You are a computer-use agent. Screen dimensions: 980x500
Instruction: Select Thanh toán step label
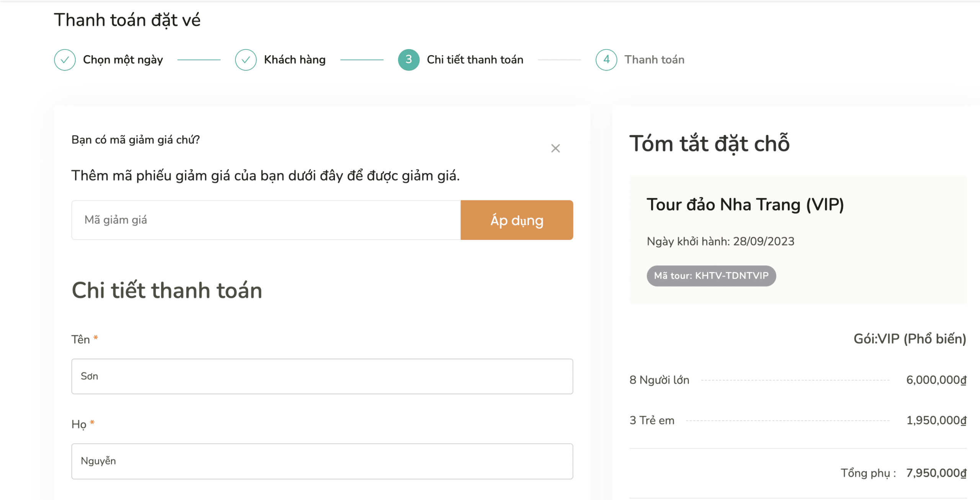(654, 60)
